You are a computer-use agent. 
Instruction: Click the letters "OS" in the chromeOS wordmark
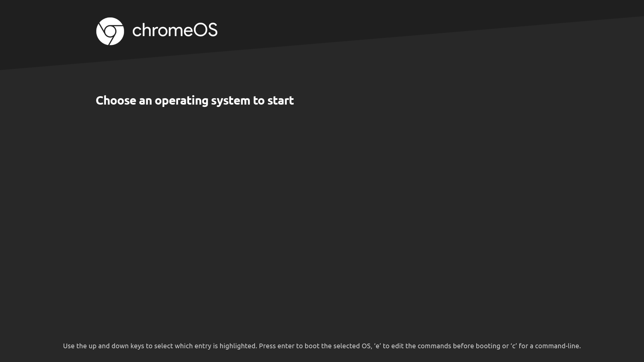coord(205,30)
